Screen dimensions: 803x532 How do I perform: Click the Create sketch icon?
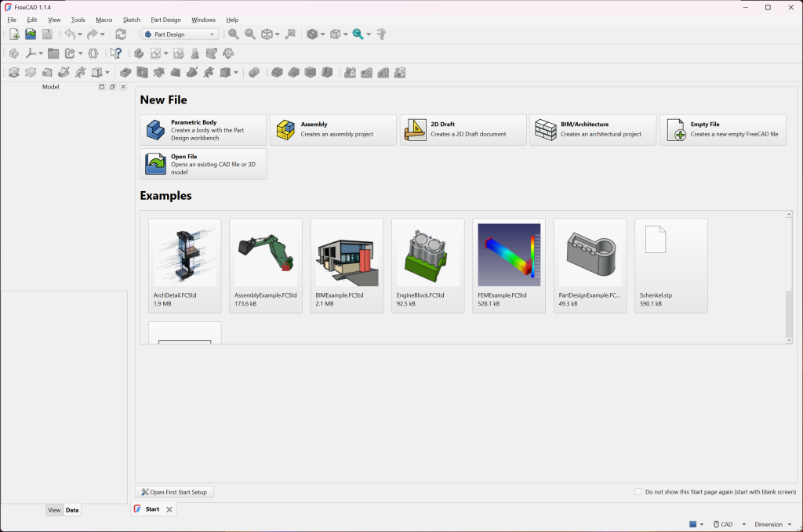coord(155,53)
